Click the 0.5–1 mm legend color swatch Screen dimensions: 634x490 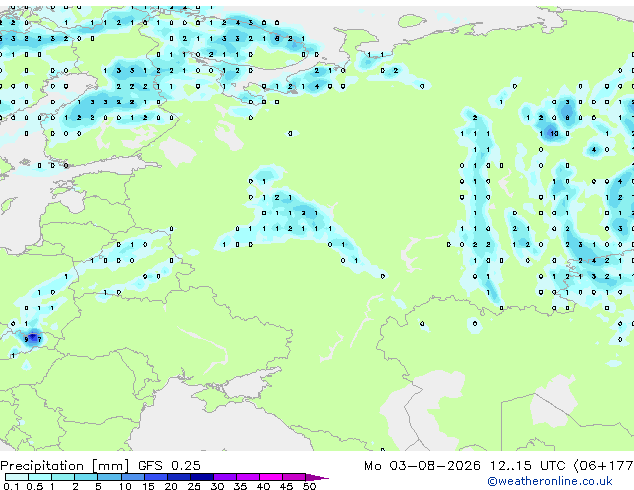click(40, 477)
